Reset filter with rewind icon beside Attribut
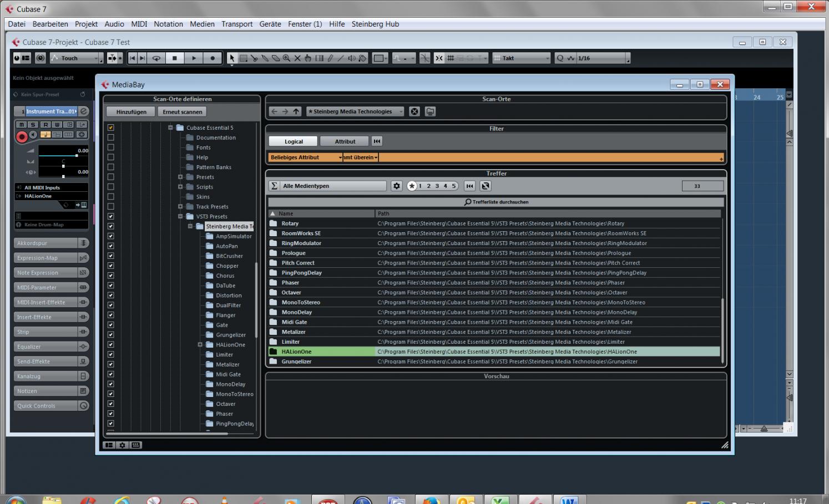 click(x=377, y=141)
